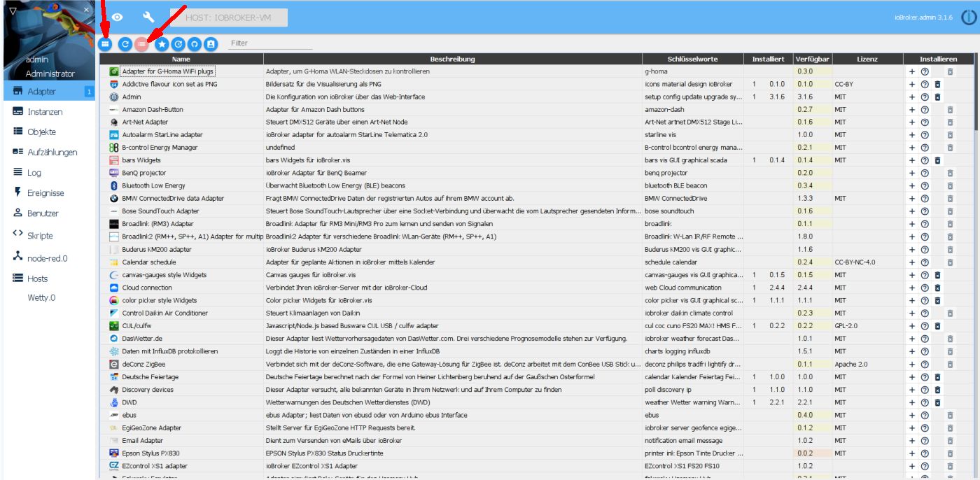Delete the canvas-gauges style Widgets adapter
Screen dimensions: 980x480
(937, 275)
